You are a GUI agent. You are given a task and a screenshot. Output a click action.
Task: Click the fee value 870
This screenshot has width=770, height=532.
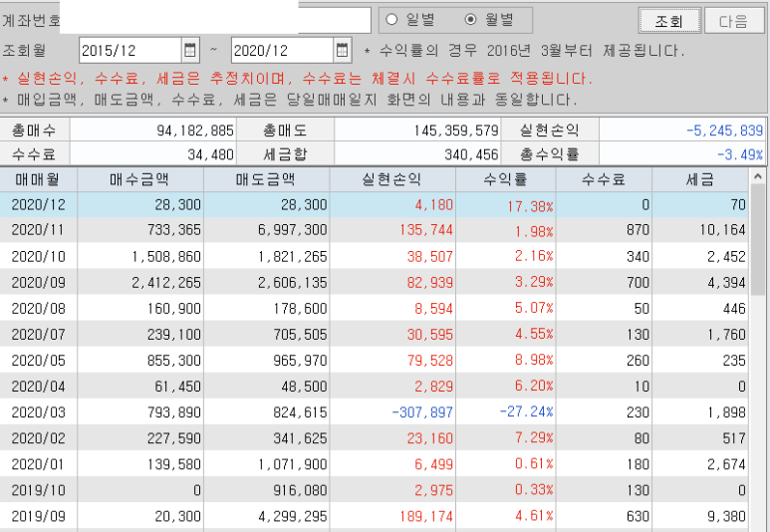coord(638,230)
